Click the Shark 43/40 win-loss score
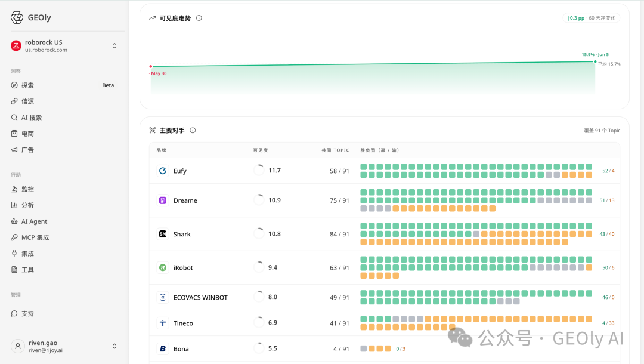Image resolution: width=644 pixels, height=364 pixels. click(x=607, y=234)
